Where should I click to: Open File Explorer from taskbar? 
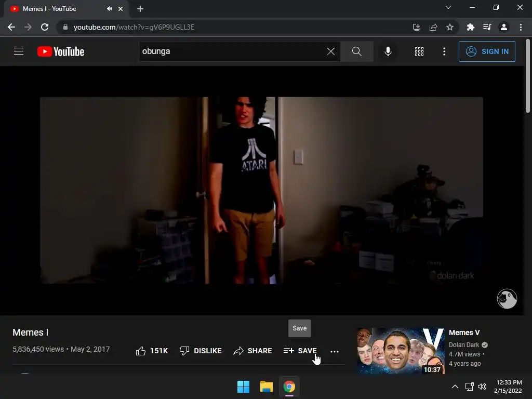[x=267, y=387]
